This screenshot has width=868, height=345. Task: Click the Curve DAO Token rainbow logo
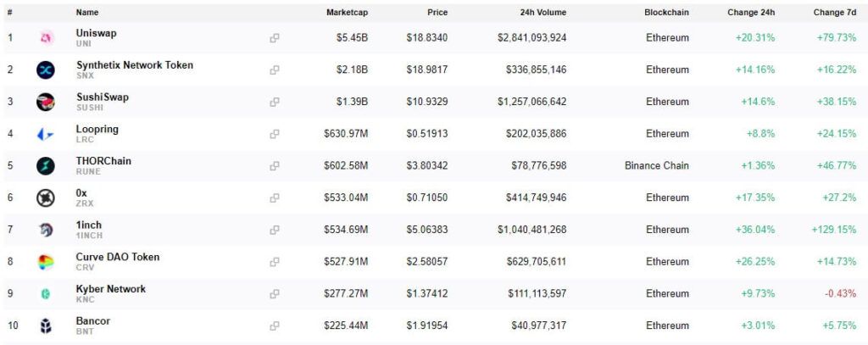point(46,262)
